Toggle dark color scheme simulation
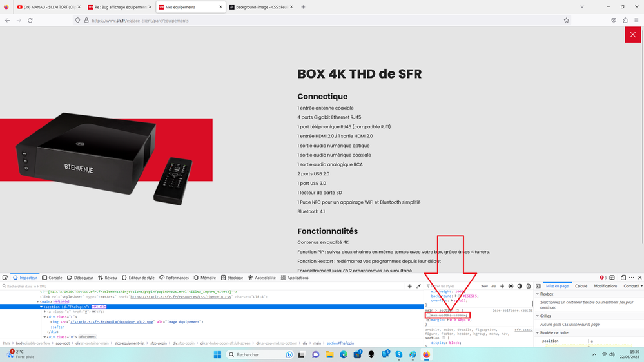Screen dimensions: 644x362 (520, 286)
